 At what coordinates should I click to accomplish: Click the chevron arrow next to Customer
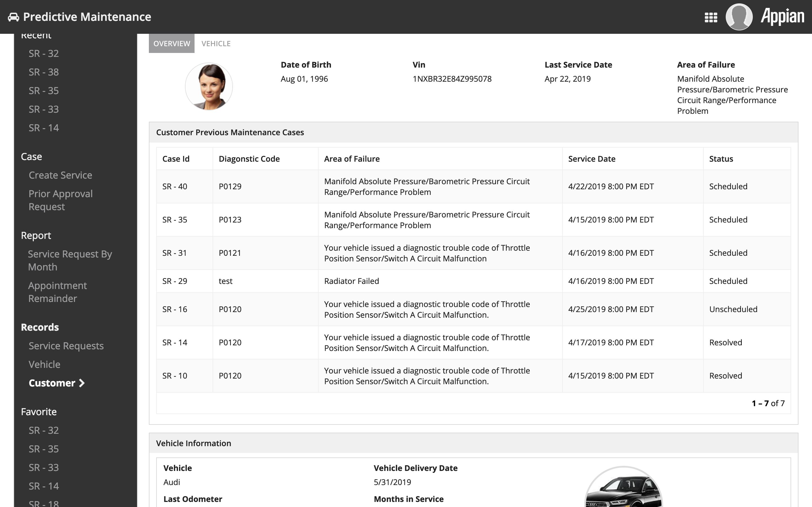pyautogui.click(x=81, y=383)
